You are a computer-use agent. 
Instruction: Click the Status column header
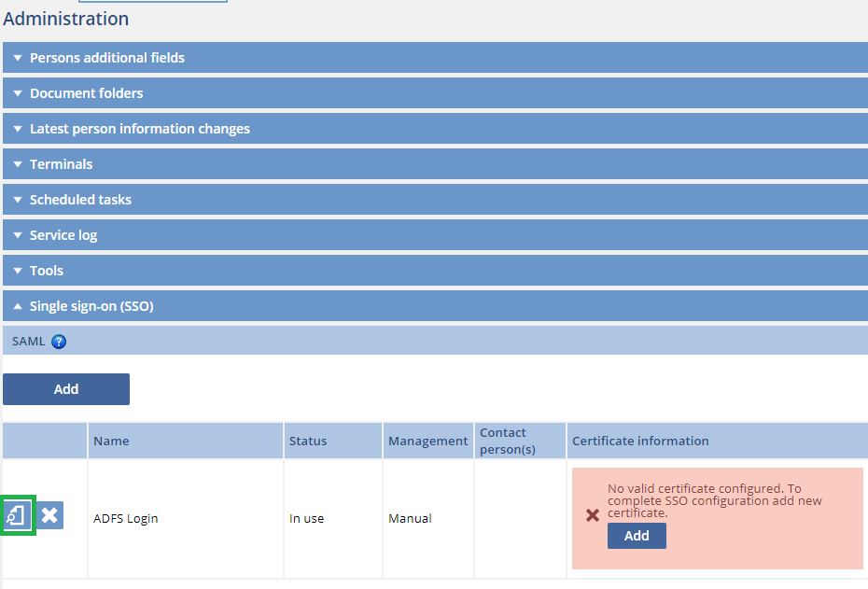(307, 441)
